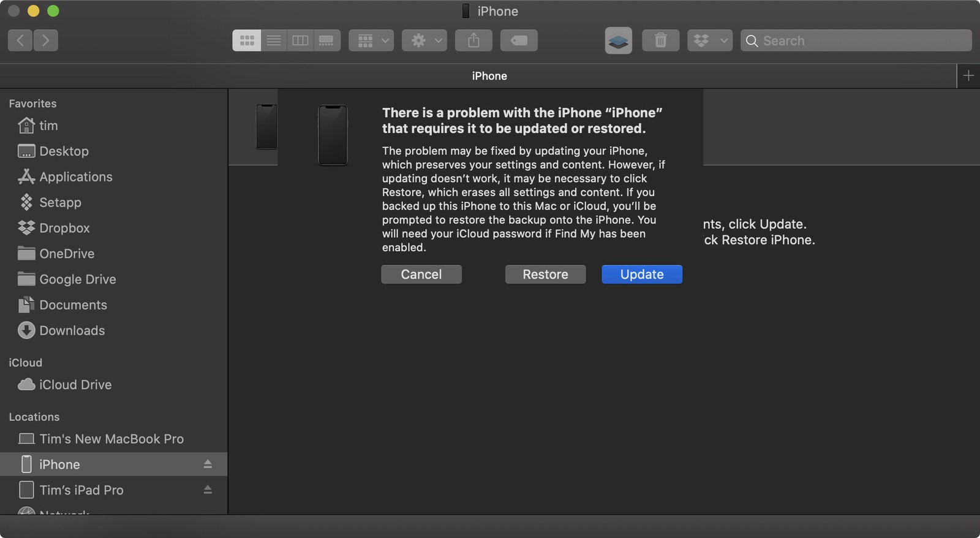This screenshot has height=538, width=980.
Task: Open the Dropbox toolbar dropdown
Action: click(709, 40)
